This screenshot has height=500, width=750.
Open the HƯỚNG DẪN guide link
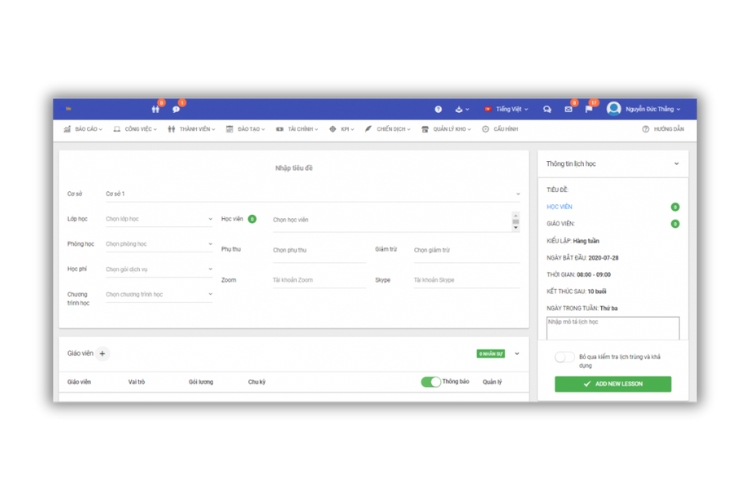click(663, 129)
